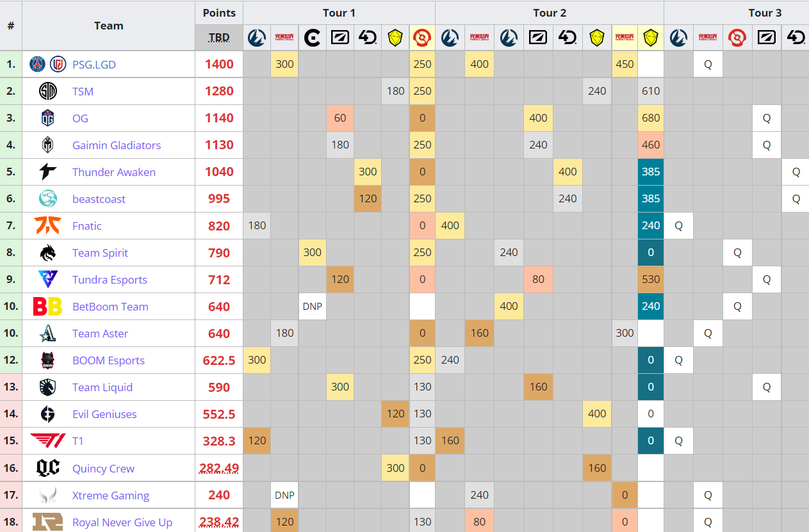Click the yellow shield icon under Tour 1
Viewport: 809px width, 532px height.
(x=395, y=38)
